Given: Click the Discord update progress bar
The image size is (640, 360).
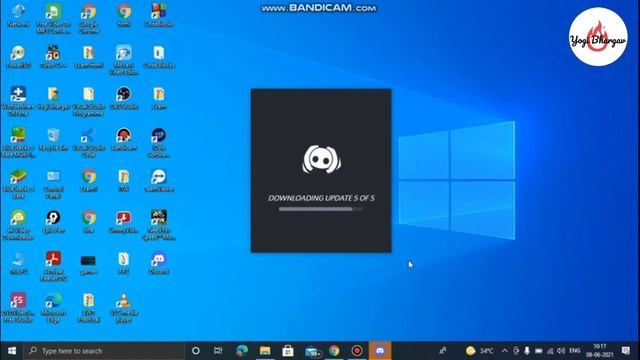Looking at the screenshot, I should pos(321,209).
